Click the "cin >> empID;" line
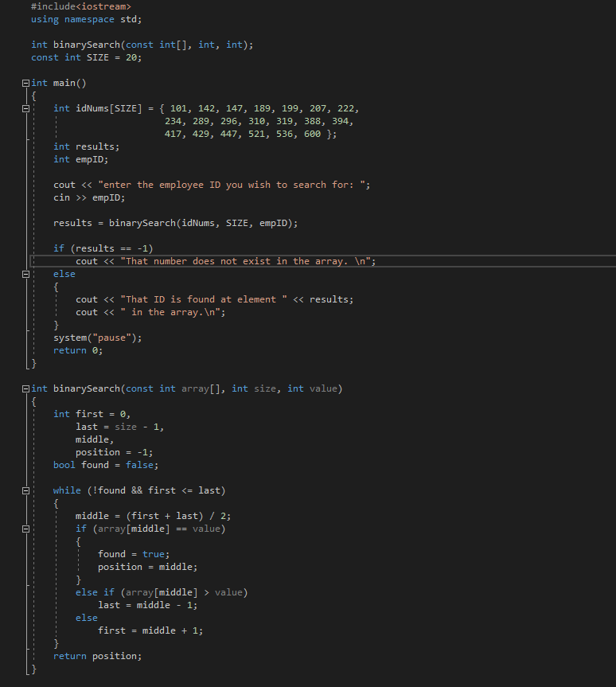The image size is (616, 687). coord(89,197)
